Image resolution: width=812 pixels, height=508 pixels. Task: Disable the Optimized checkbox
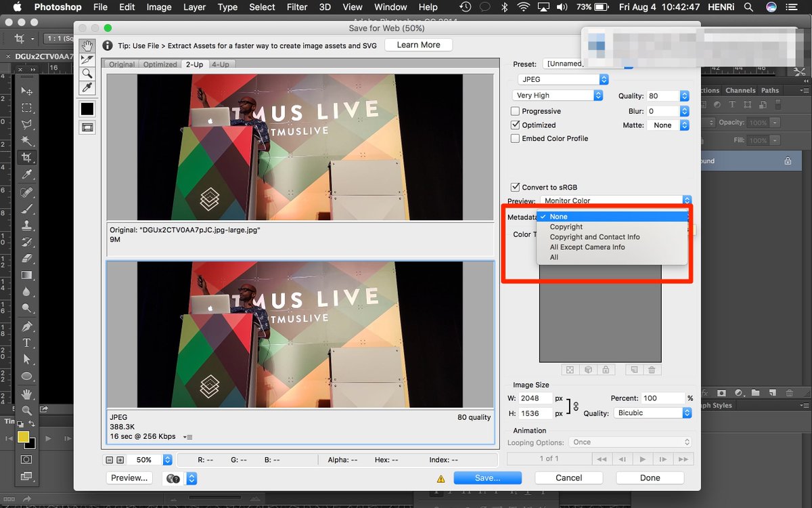click(x=515, y=125)
